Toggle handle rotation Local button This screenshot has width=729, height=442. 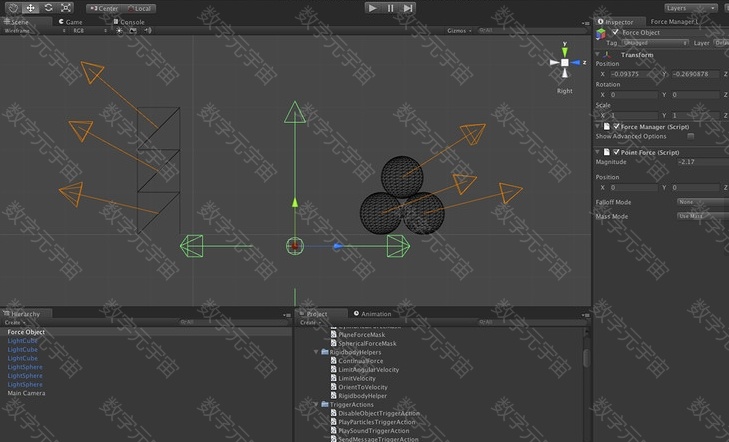[139, 8]
